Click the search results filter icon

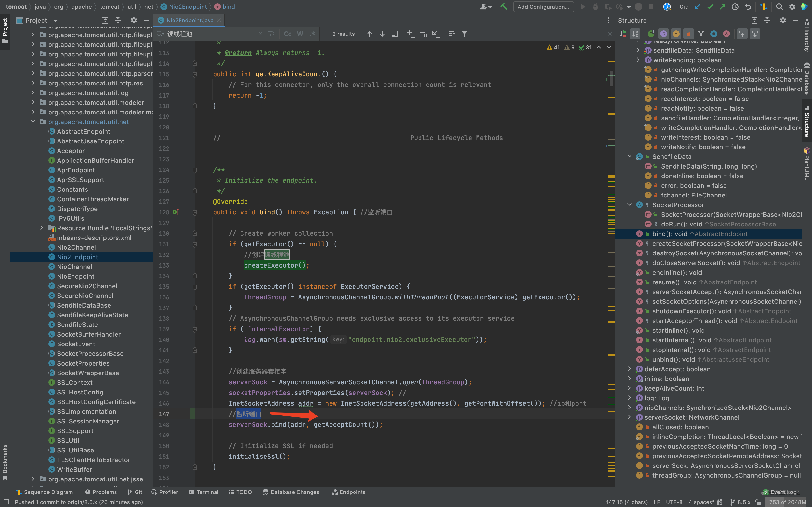click(464, 34)
